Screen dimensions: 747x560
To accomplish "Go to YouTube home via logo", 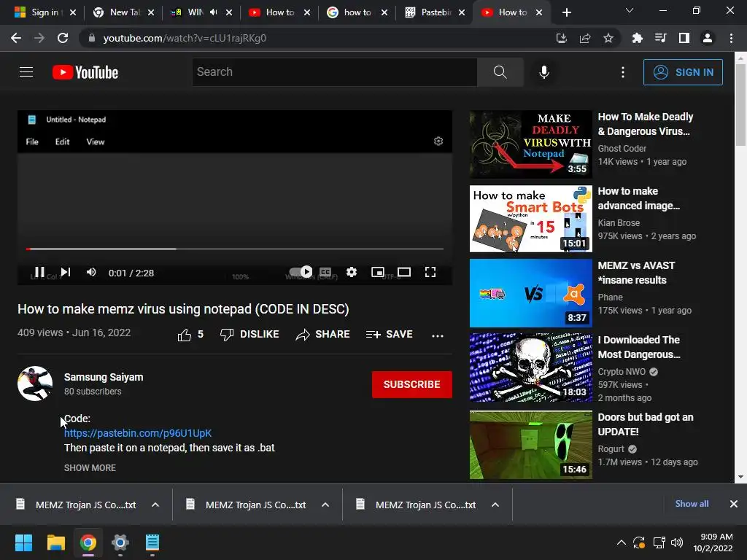I will coord(85,72).
